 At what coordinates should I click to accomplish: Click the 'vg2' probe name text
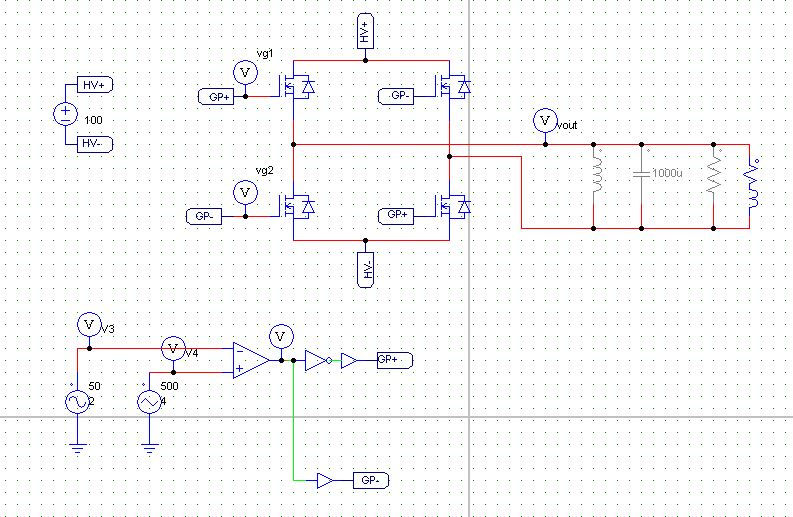[x=265, y=170]
